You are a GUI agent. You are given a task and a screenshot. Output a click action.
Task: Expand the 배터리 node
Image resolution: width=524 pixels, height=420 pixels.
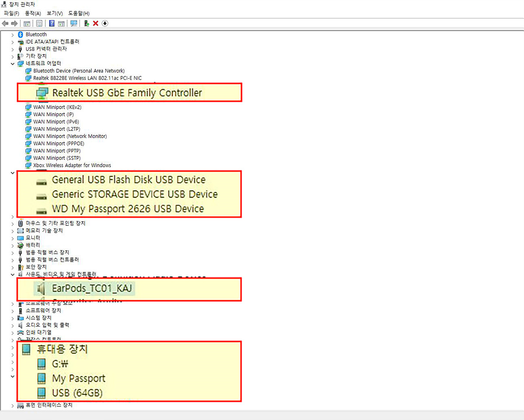(x=12, y=245)
